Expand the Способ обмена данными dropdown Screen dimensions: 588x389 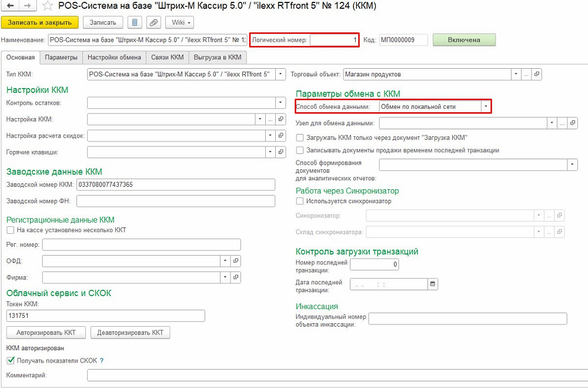click(x=486, y=106)
